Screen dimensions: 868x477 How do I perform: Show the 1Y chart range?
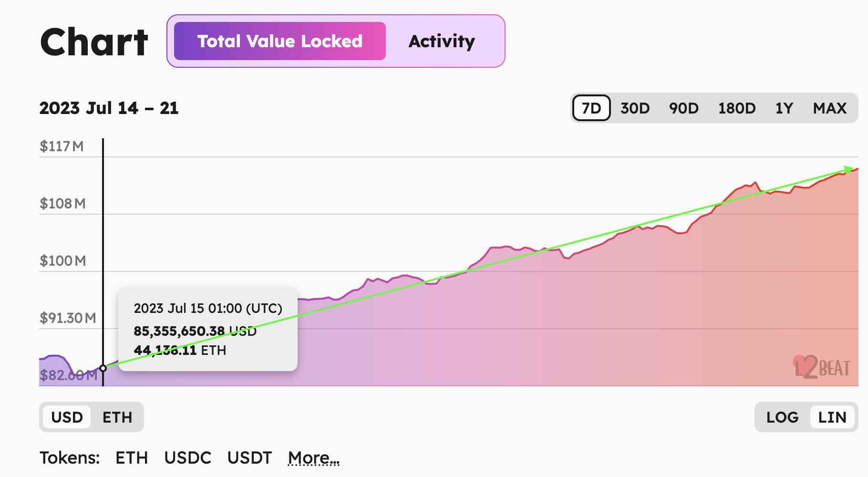(x=784, y=108)
